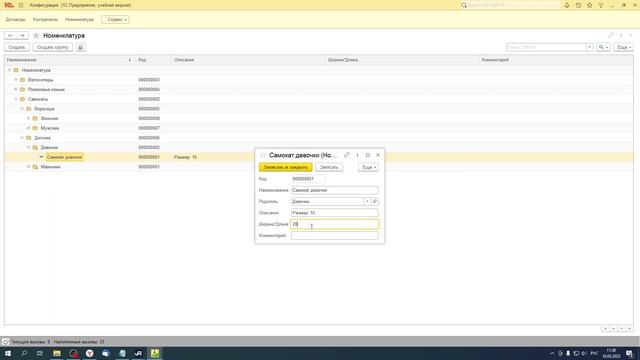Open Номенклатура section in top menu
This screenshot has height=360, width=640.
click(x=79, y=20)
